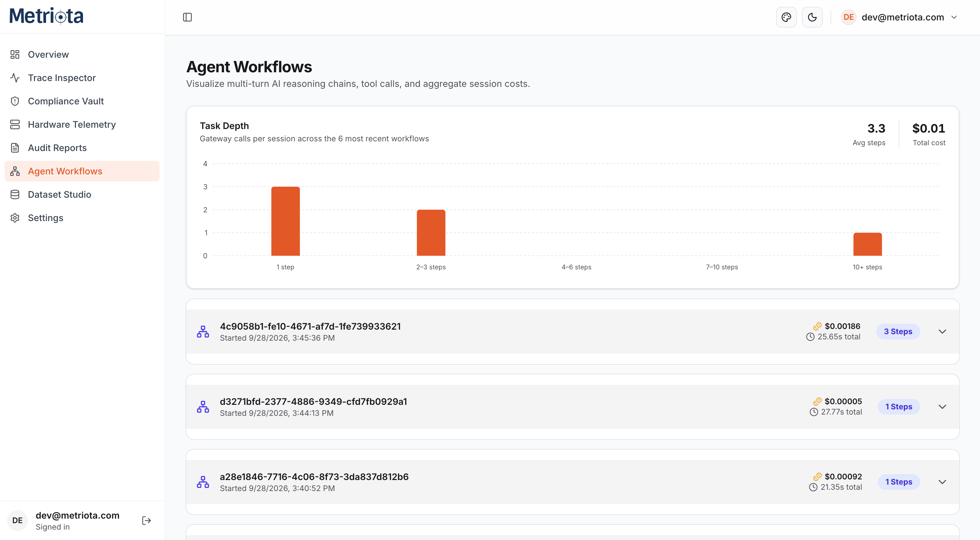Click the 3 Steps badge

pyautogui.click(x=898, y=332)
